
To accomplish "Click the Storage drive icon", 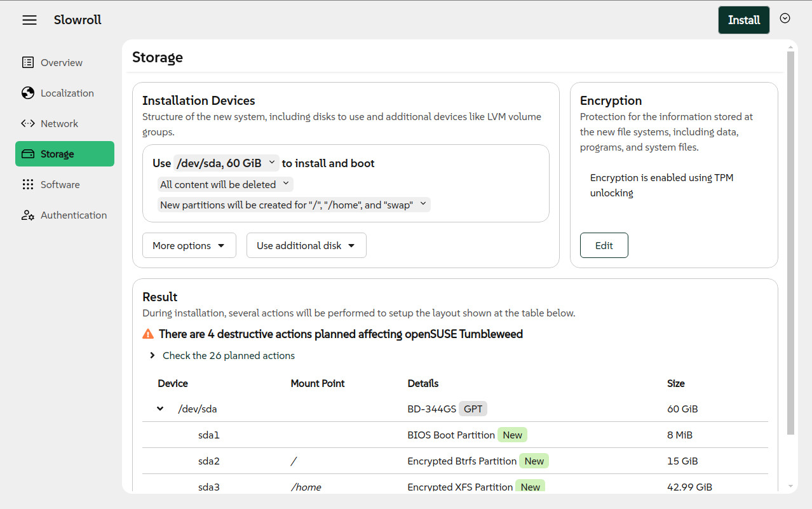I will click(28, 154).
